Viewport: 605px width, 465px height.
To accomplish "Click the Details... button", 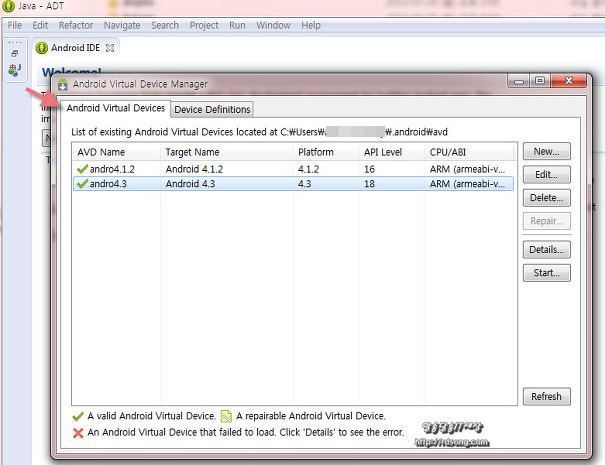I will (x=546, y=250).
